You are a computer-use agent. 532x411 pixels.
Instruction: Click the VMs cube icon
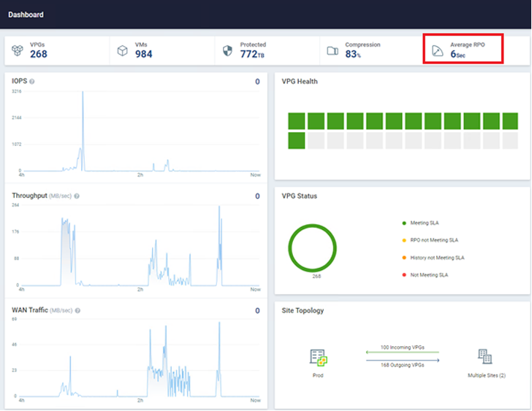[x=123, y=50]
